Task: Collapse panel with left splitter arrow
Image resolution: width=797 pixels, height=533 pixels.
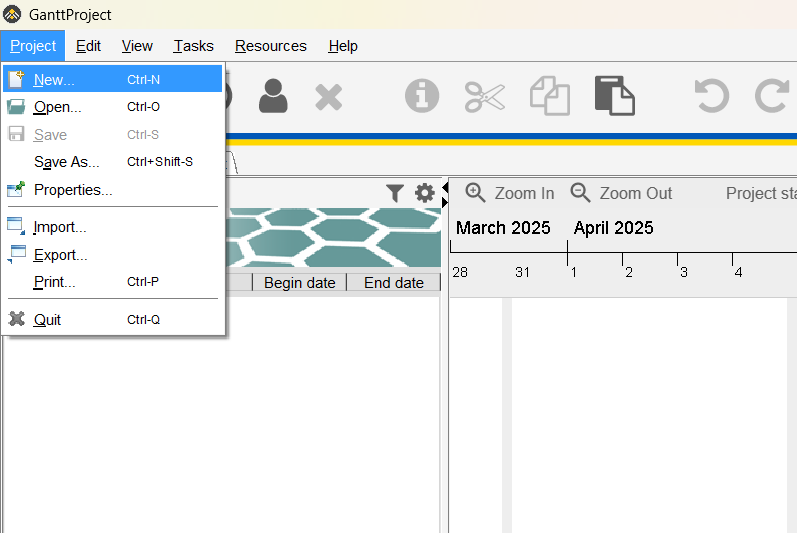Action: point(445,189)
